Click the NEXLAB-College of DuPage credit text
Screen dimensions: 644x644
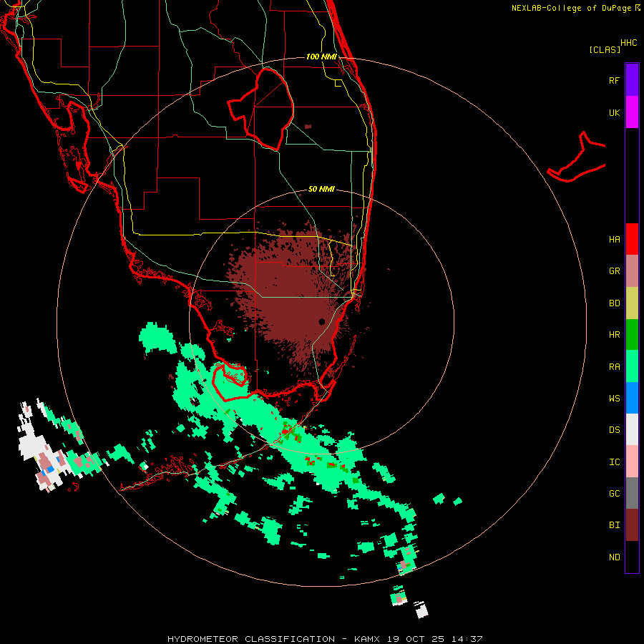point(571,8)
